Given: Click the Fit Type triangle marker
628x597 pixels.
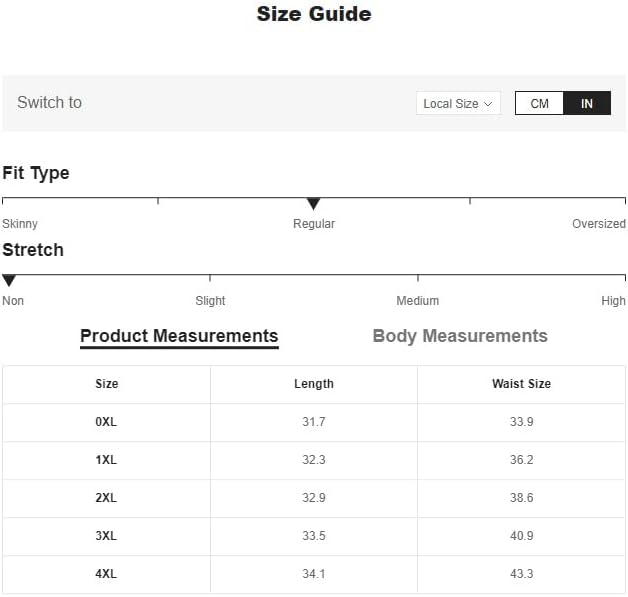Looking at the screenshot, I should pos(313,204).
